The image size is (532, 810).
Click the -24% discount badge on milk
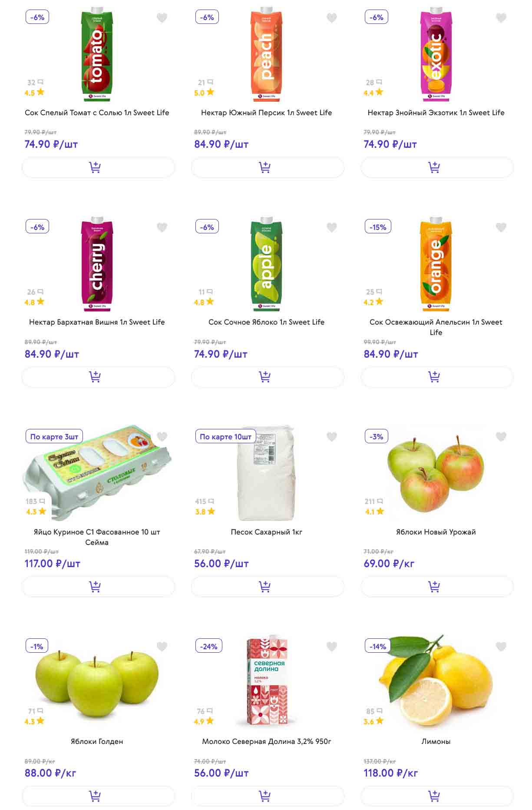point(209,646)
